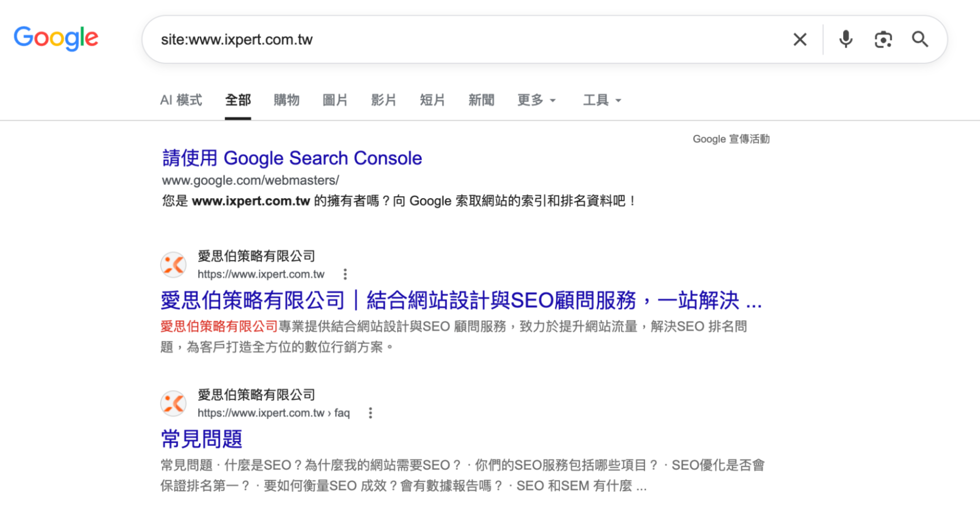Screen dimensions: 980x517
Task: Switch to 圖片 images tab
Action: tap(335, 100)
